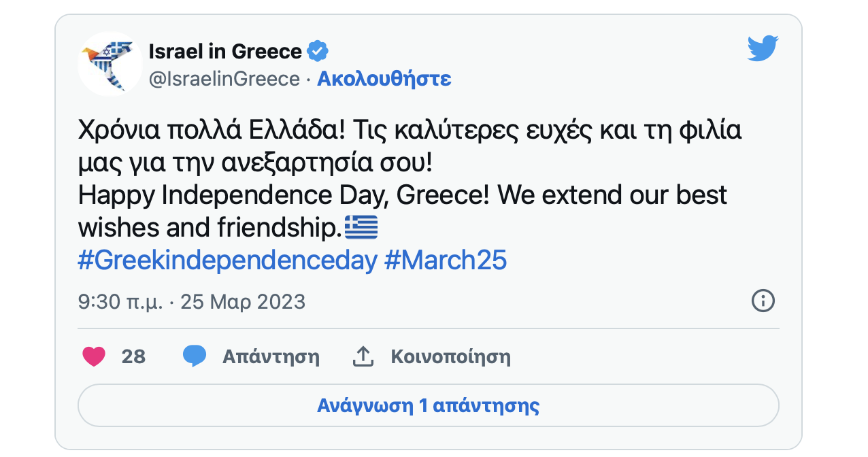Click the Greek flag emoji
The width and height of the screenshot is (868, 457).
[x=361, y=227]
